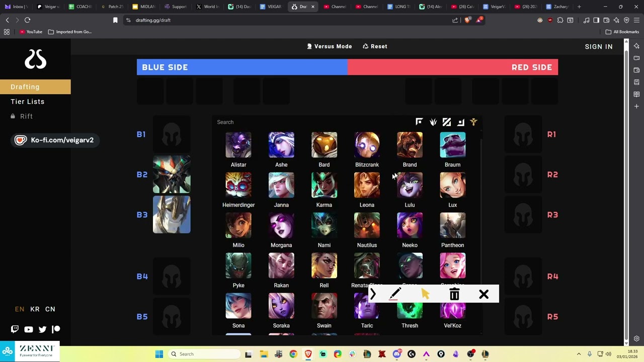Image resolution: width=644 pixels, height=362 pixels.
Task: Reset the draft
Action: point(375,46)
